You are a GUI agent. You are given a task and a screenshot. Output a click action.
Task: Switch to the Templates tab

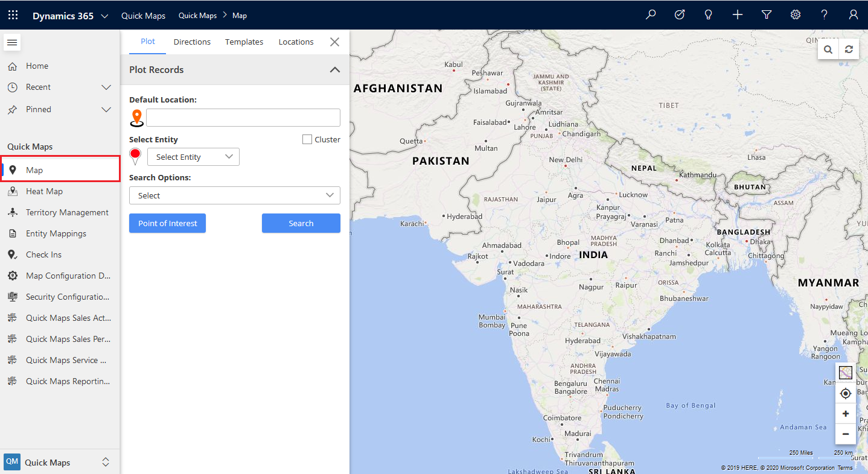(244, 42)
